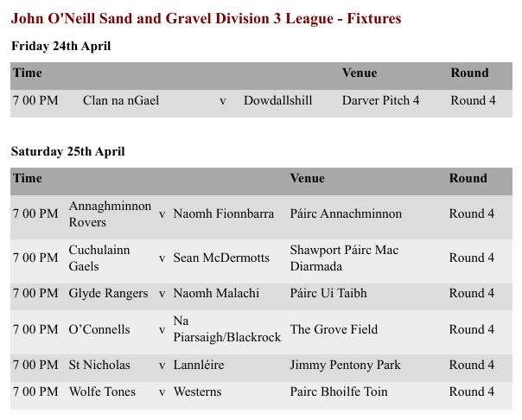Click the Annaghminnon Rovers team name
The width and height of the screenshot is (522, 420).
tap(110, 214)
